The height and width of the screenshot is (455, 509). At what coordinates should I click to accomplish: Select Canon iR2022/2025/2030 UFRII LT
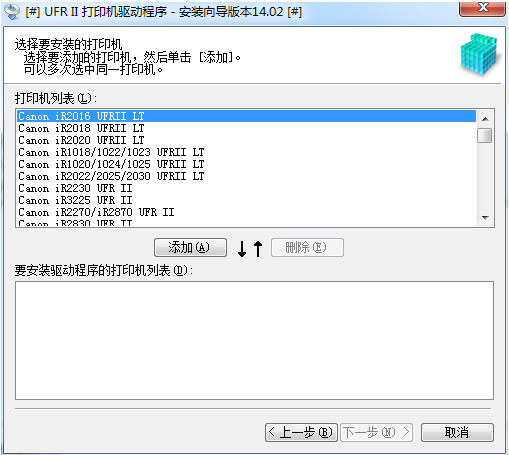[x=246, y=176]
